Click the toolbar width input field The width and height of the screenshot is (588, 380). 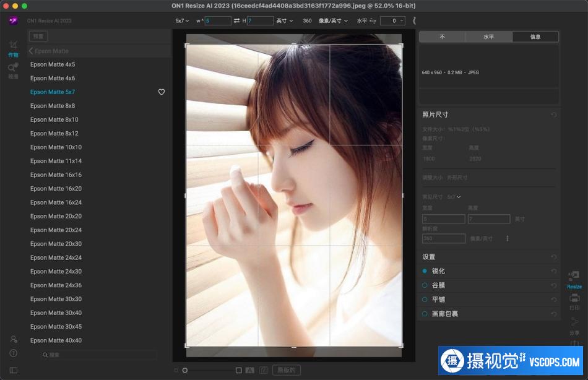[x=218, y=20]
